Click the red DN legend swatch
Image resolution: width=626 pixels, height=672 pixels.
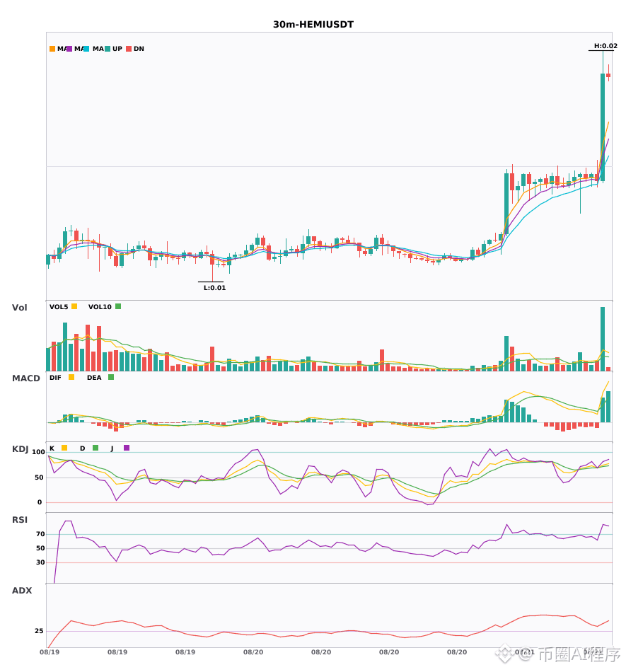pyautogui.click(x=129, y=49)
